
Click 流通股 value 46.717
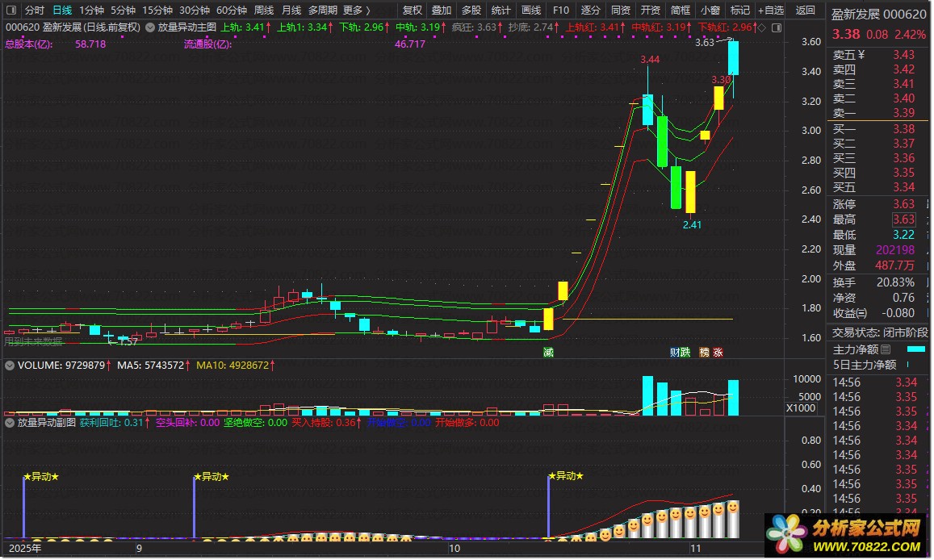(410, 44)
